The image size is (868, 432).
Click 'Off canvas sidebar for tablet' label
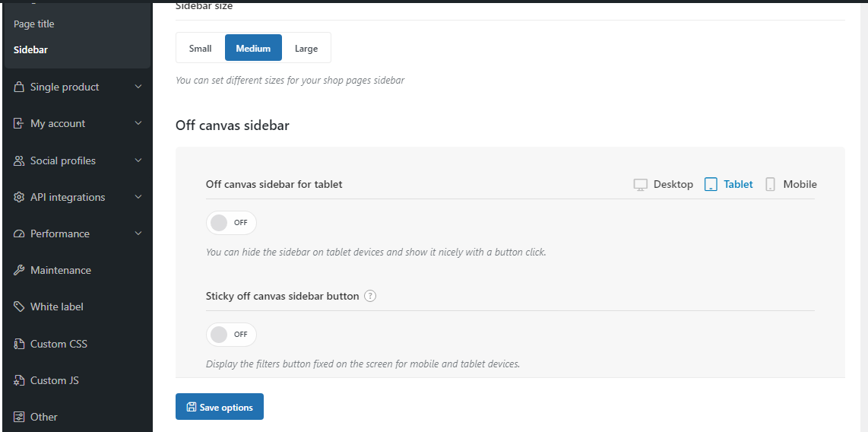[274, 184]
